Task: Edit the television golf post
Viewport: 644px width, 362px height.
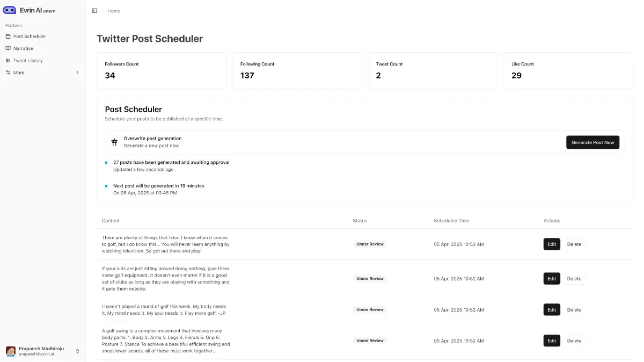Action: tap(552, 244)
